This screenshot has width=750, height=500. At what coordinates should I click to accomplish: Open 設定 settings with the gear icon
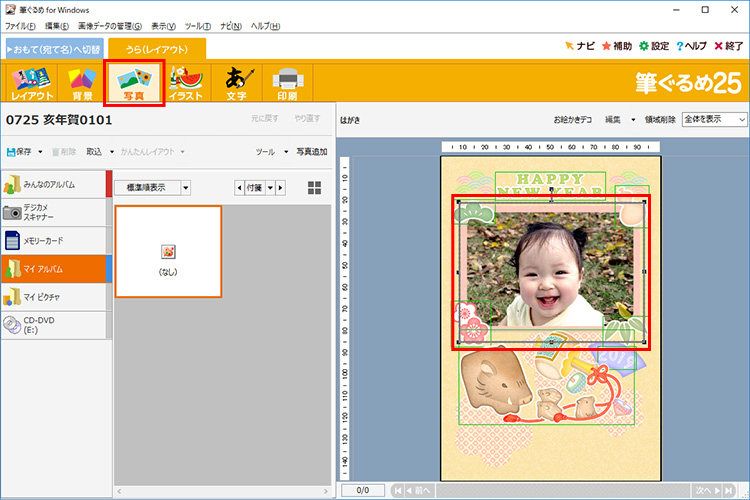[x=654, y=46]
